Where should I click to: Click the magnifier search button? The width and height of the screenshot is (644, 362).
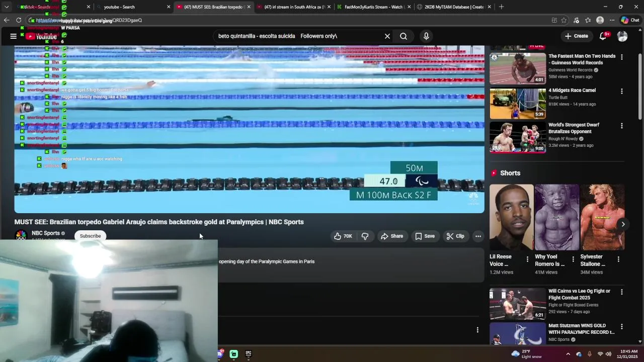(404, 36)
